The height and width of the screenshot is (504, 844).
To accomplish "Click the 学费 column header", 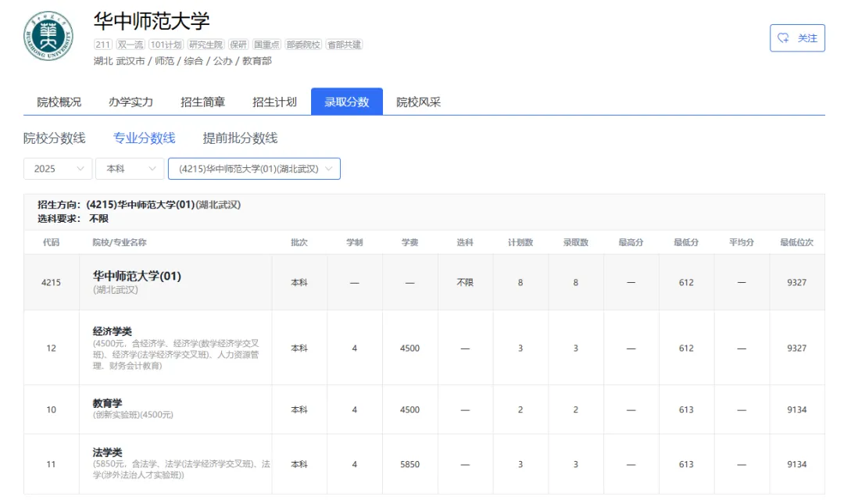I will (409, 242).
